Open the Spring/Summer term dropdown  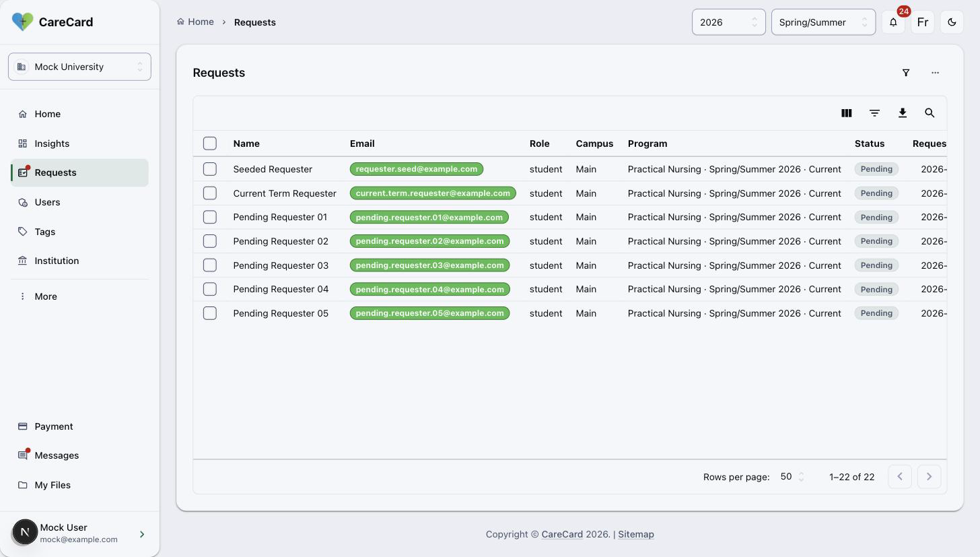coord(823,22)
